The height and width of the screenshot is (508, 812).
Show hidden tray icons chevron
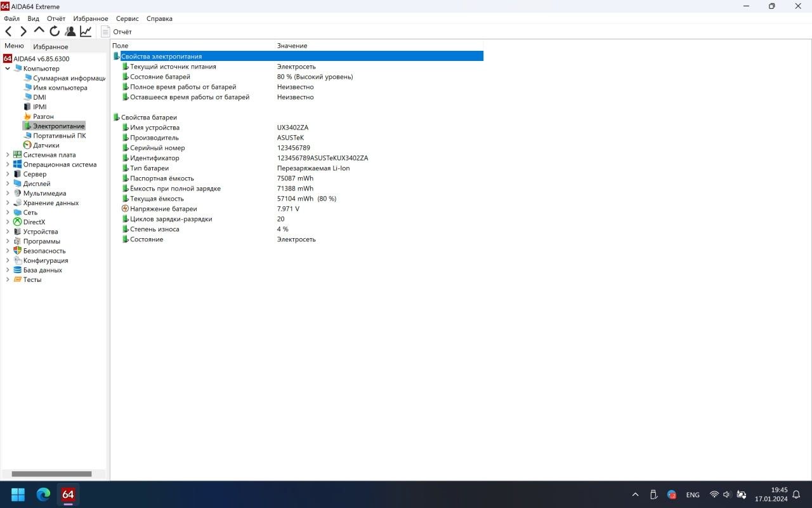(x=636, y=495)
